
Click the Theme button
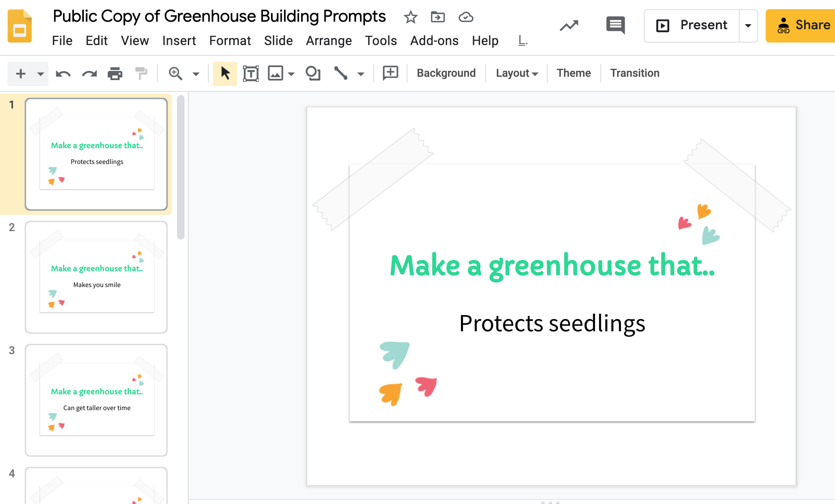point(573,73)
